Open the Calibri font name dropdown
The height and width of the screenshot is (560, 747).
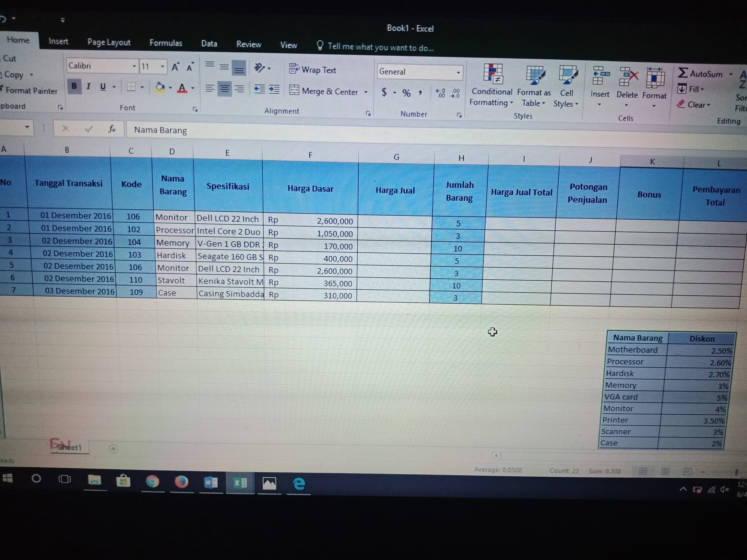[x=134, y=66]
